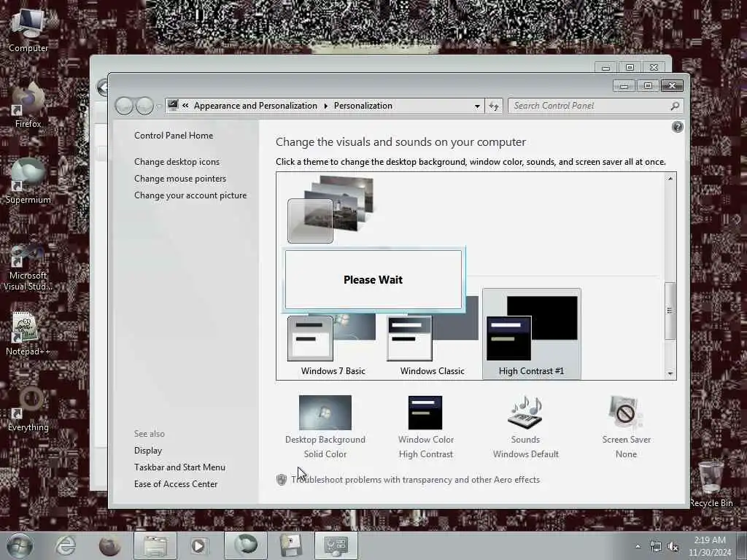Maximize the Personalization window
Screen dimensions: 747x560
pyautogui.click(x=648, y=86)
